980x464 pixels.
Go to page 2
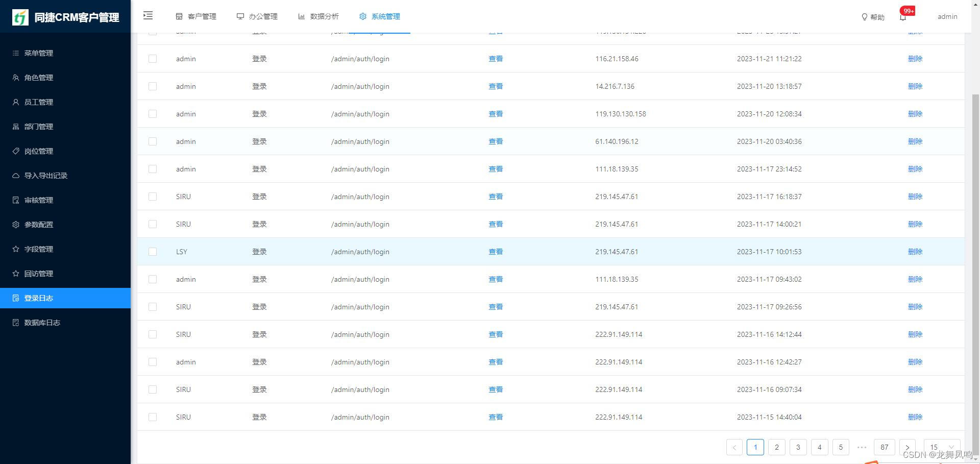(x=777, y=447)
